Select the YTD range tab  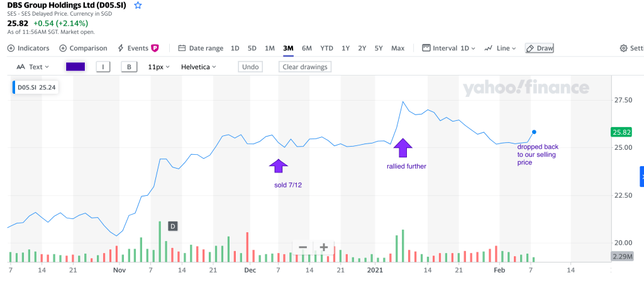click(x=326, y=48)
